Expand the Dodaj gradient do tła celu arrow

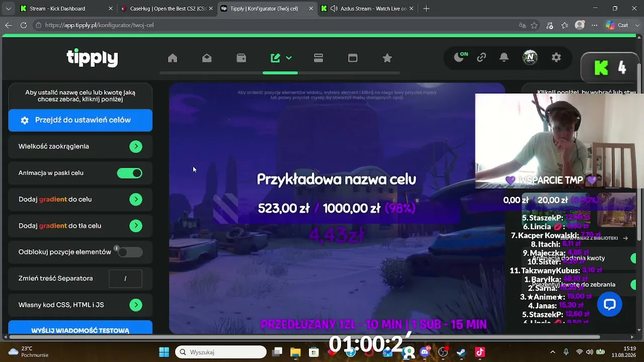[136, 226]
